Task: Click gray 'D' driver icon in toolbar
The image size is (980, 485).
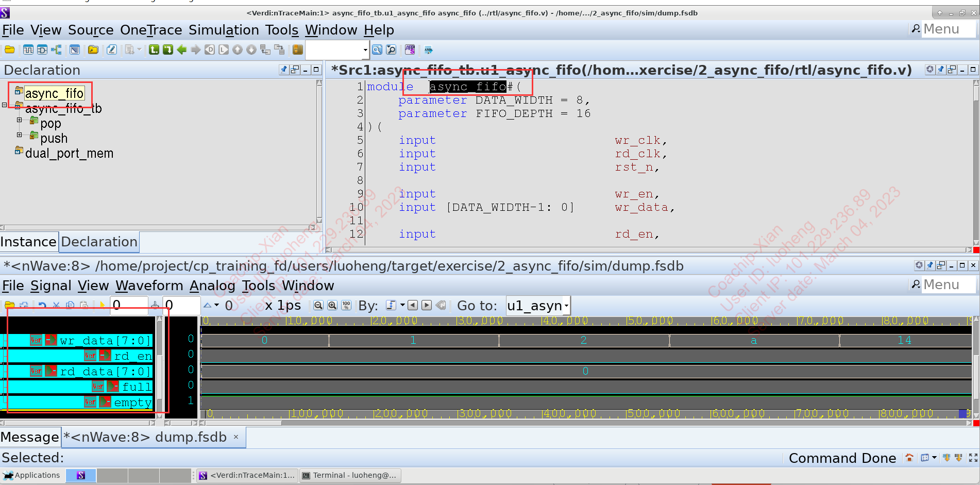Action: (209, 49)
